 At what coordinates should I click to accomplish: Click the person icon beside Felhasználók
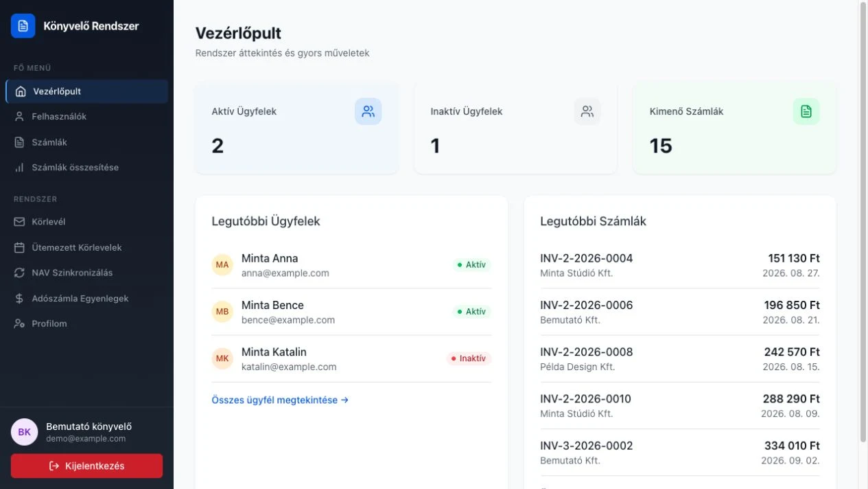click(x=19, y=117)
